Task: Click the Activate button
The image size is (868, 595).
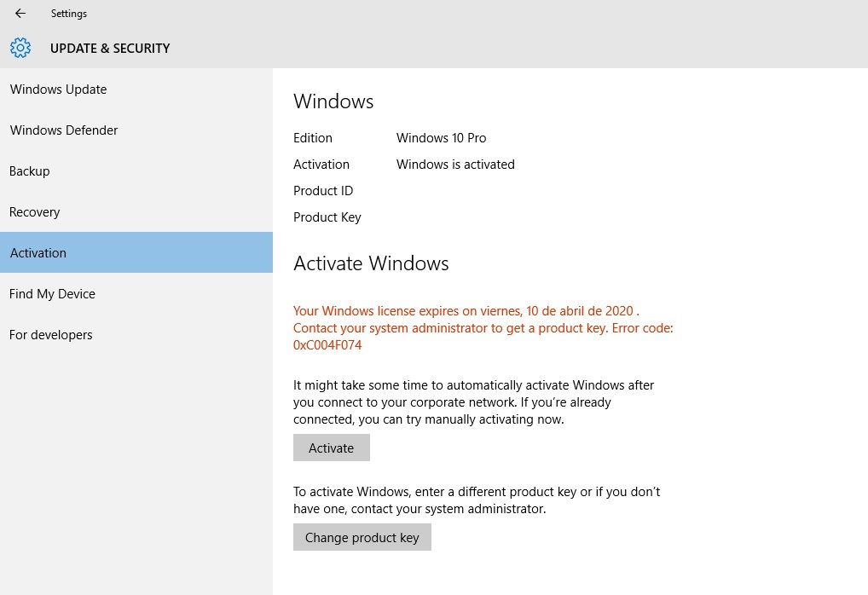Action: 331,448
